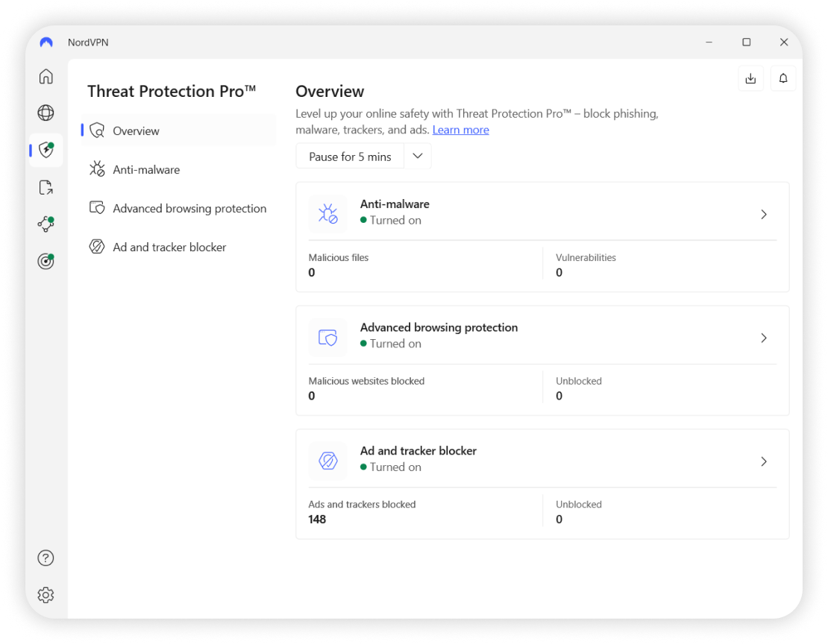Open the notifications bell
Screen dimensions: 828x644
(783, 78)
